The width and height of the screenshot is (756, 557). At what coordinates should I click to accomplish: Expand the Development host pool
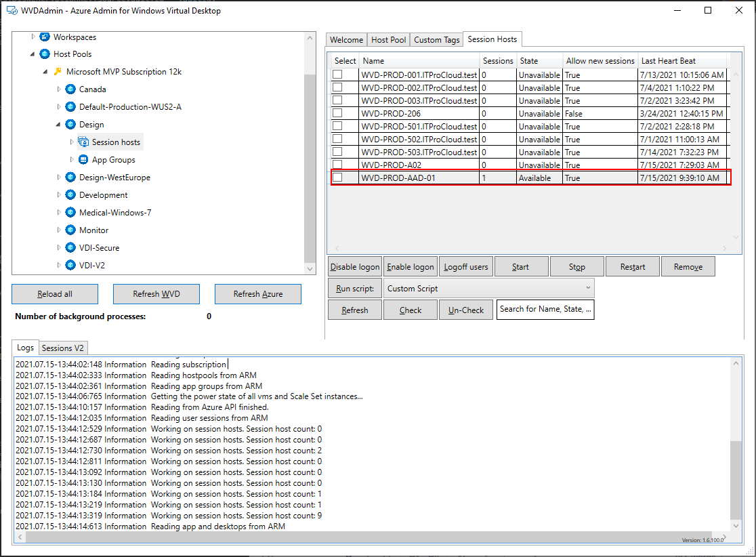tap(59, 195)
